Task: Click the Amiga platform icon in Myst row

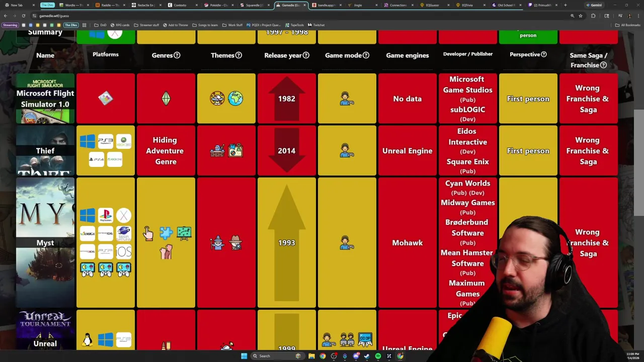Action: [x=88, y=233]
